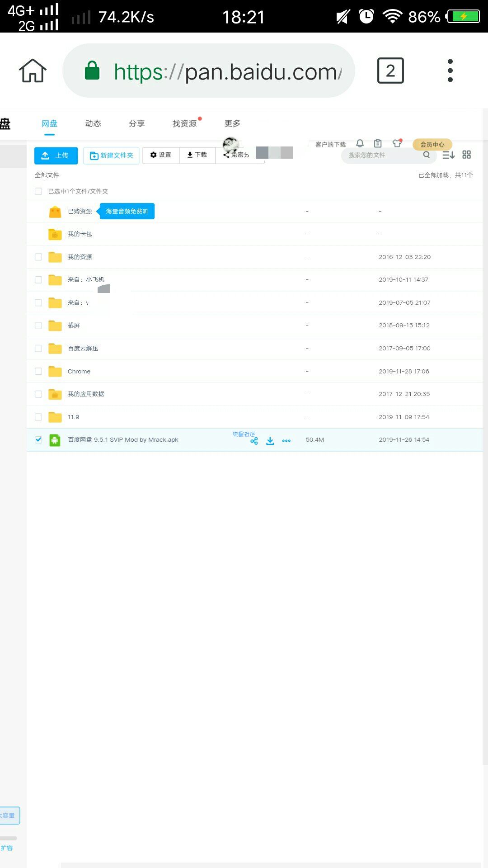The width and height of the screenshot is (488, 868).
Task: Click the 设置 settings button
Action: point(161,155)
